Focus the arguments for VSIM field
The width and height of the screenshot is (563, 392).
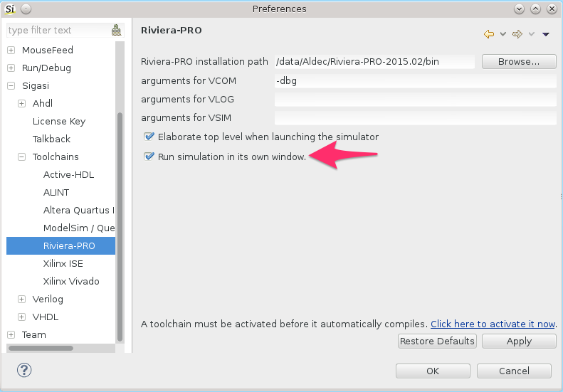point(416,118)
